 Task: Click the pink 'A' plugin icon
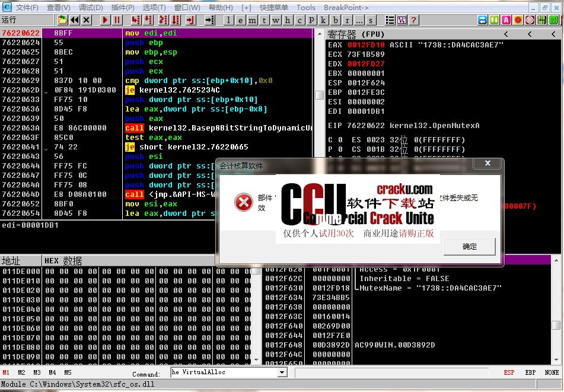tap(506, 20)
